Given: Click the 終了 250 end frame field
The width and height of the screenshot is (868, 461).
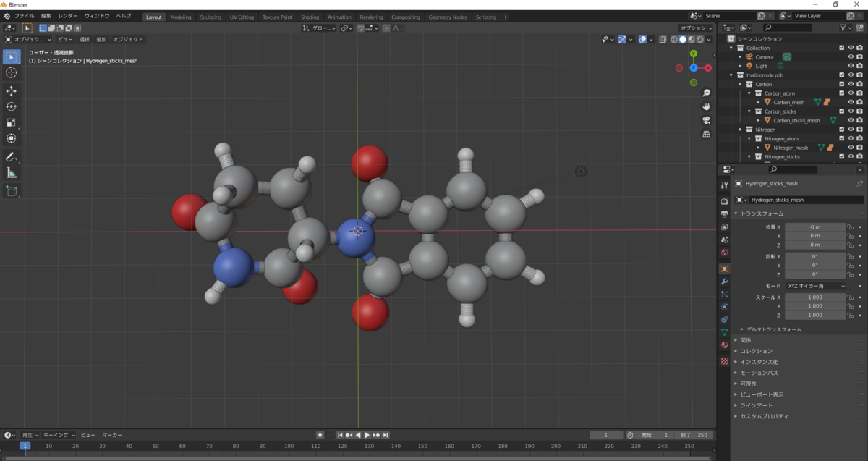Looking at the screenshot, I should pyautogui.click(x=694, y=435).
